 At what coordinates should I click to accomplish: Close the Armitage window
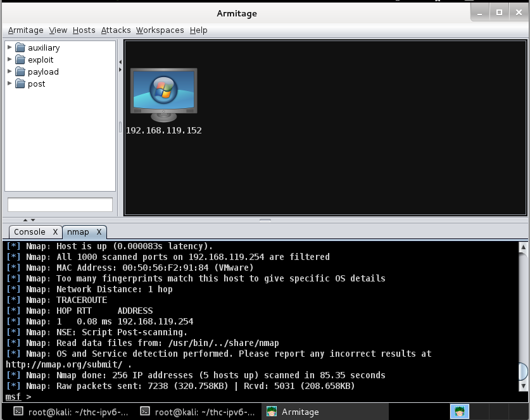519,13
